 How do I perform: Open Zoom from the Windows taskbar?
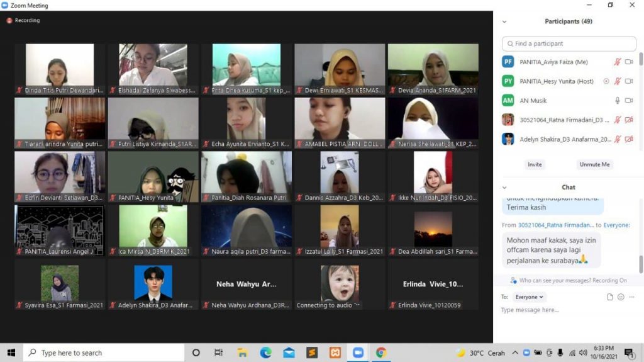point(358,353)
